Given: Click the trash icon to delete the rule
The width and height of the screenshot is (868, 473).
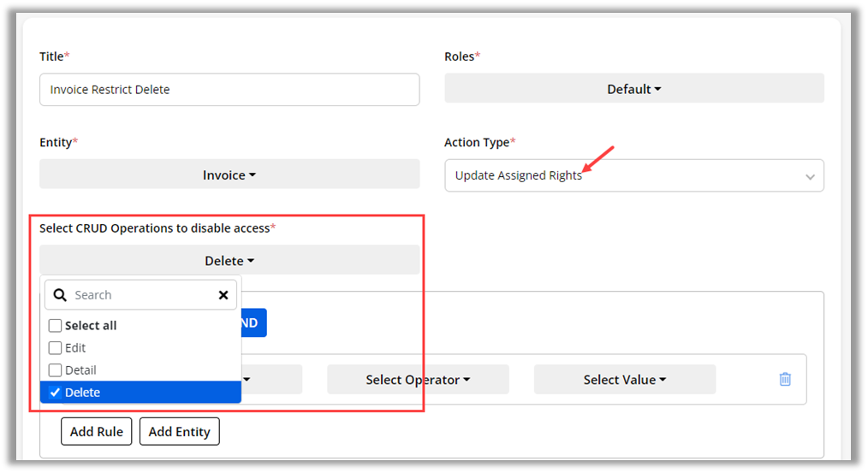Looking at the screenshot, I should pyautogui.click(x=785, y=379).
